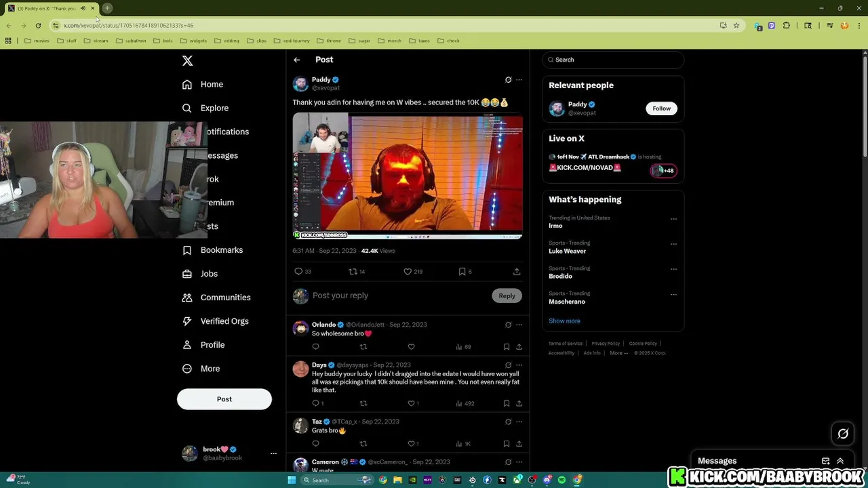Open the Chrome three-dot menu
This screenshot has height=488, width=868.
point(858,26)
